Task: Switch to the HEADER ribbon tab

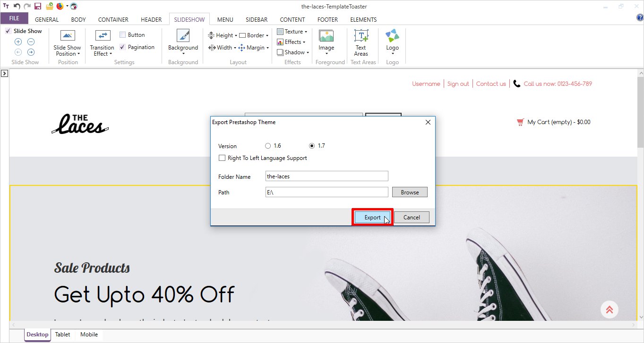Action: [x=151, y=20]
